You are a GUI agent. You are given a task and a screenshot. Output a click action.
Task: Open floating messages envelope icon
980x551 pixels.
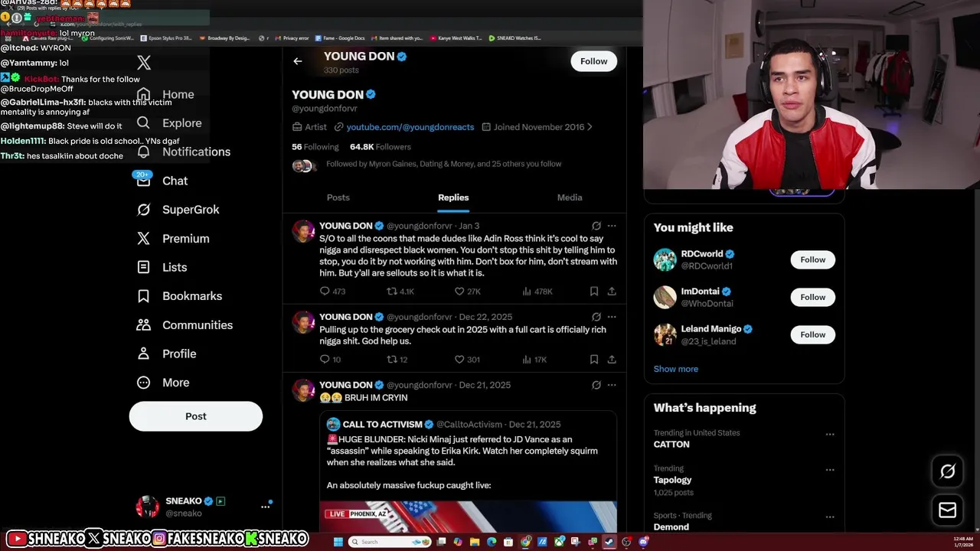pyautogui.click(x=947, y=510)
